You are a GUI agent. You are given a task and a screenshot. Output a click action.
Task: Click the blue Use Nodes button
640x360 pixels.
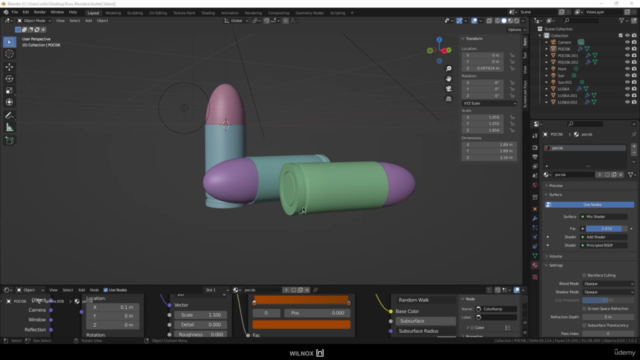pyautogui.click(x=589, y=204)
